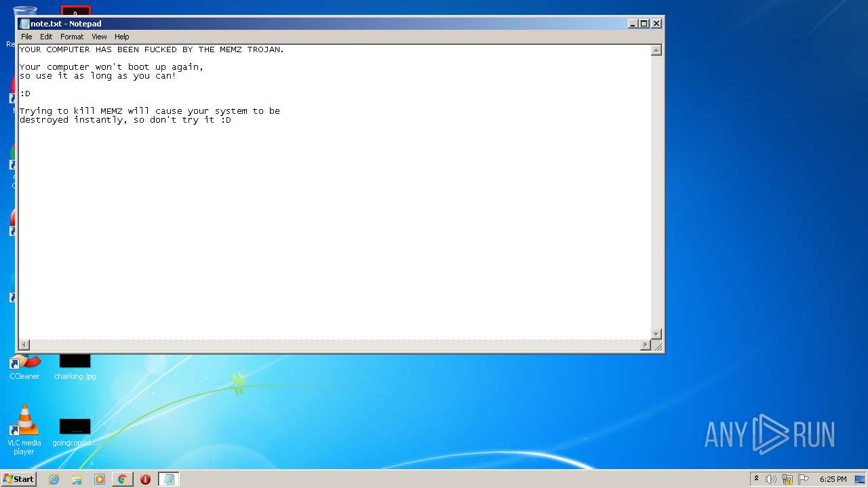The image size is (868, 488).
Task: Click the Notepad window resize grip
Action: (x=656, y=345)
